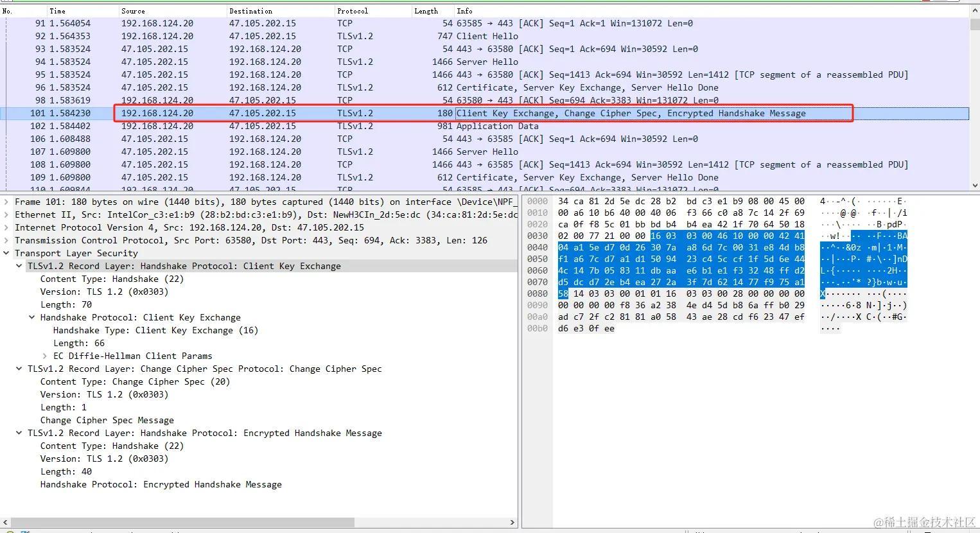Select packet 101 Client Key Exchange row
Image resolution: width=980 pixels, height=533 pixels.
[x=485, y=113]
